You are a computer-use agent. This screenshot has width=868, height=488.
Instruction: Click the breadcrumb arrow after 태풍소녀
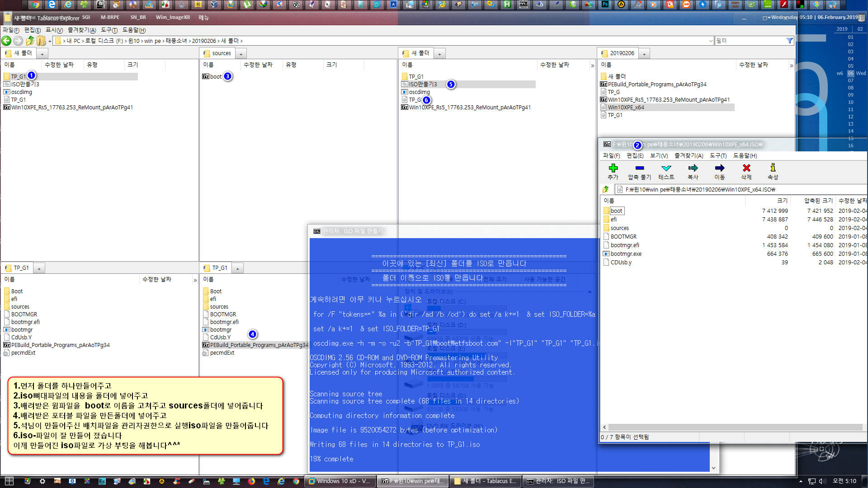pos(190,41)
